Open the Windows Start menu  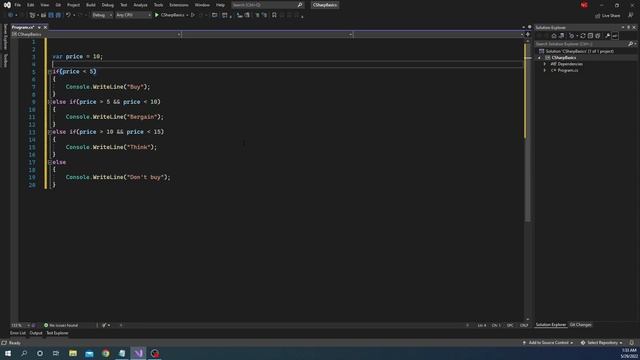pos(8,353)
